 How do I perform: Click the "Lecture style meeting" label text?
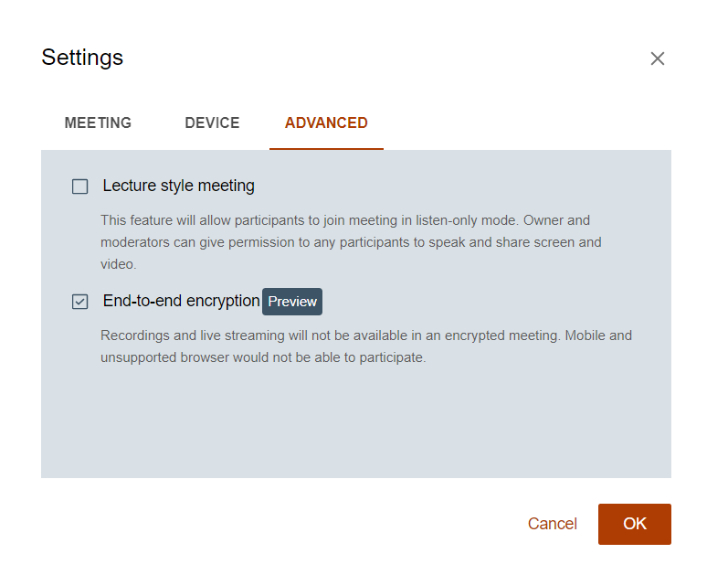[178, 186]
